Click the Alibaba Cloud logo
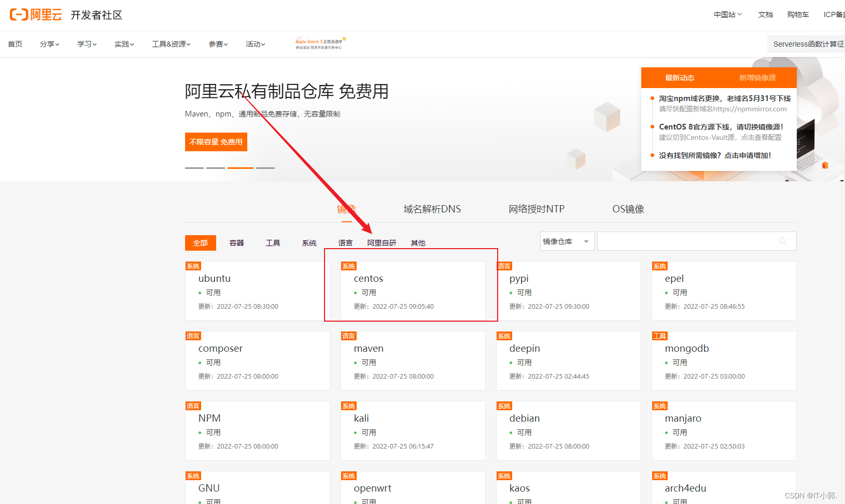 [x=36, y=15]
